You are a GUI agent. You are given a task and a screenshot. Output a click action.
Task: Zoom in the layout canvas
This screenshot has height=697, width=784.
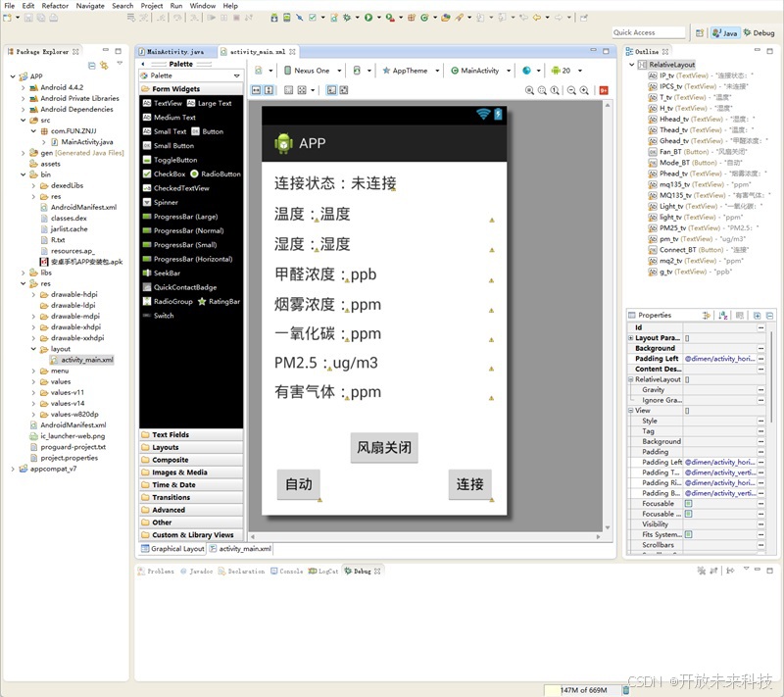click(584, 90)
